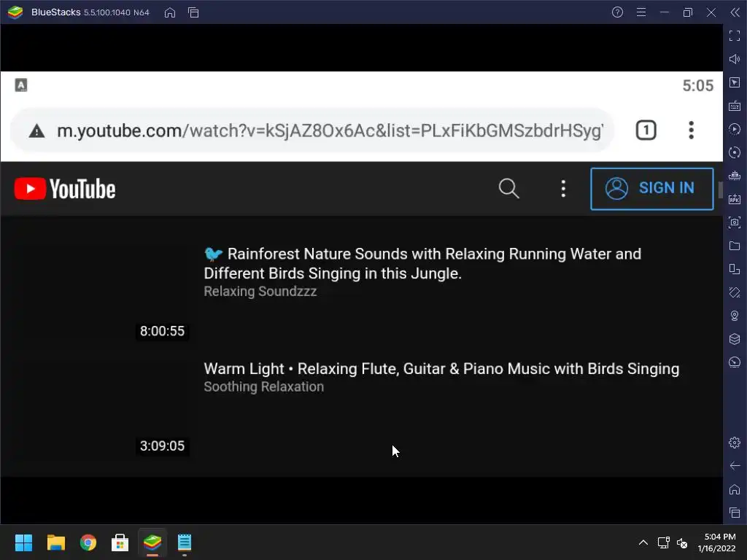Open Microsoft Store from taskbar

(120, 542)
